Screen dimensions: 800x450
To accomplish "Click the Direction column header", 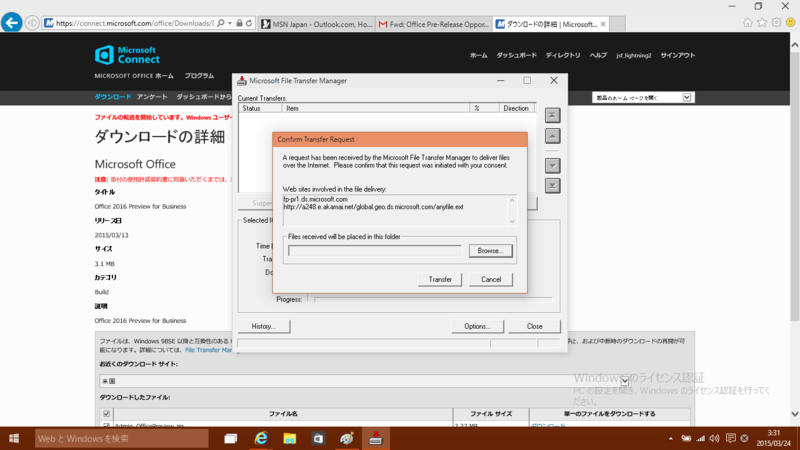I will 516,108.
